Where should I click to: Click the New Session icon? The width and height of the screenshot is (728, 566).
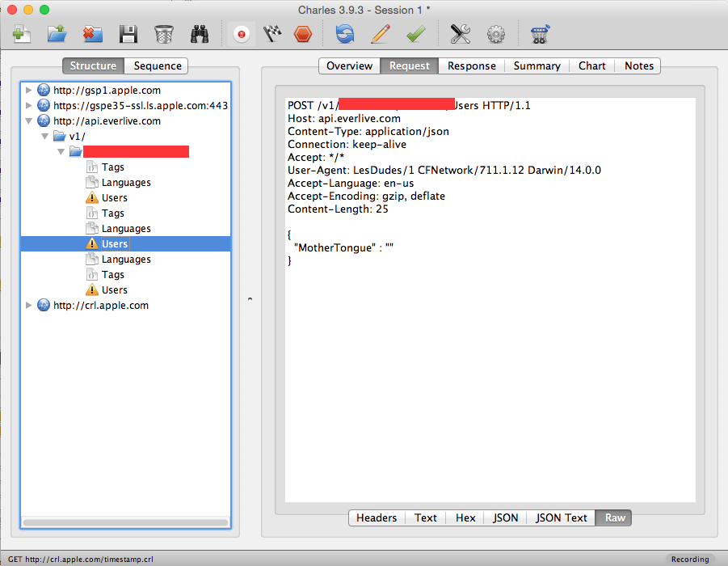21,35
